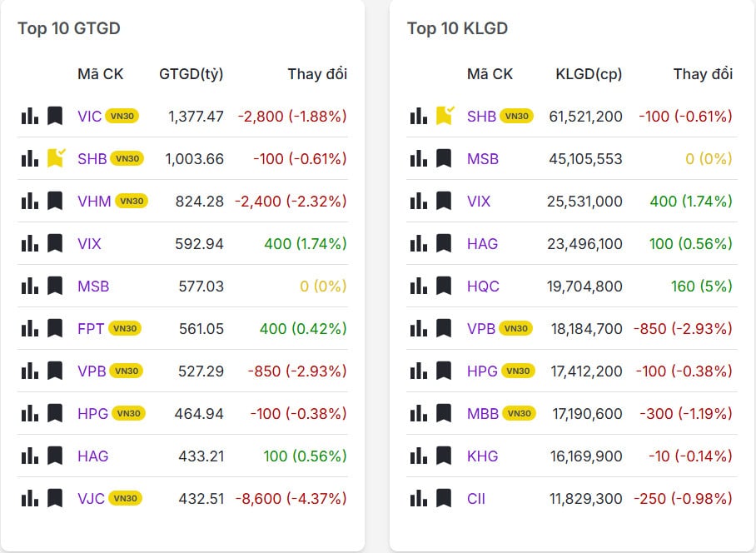Toggle bookmark for MSB in KLGD table

tap(444, 158)
